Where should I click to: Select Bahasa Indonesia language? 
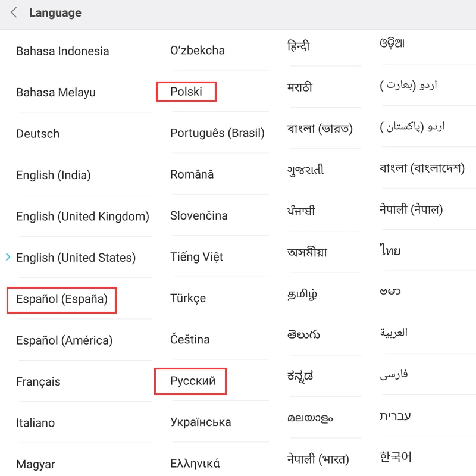[x=62, y=51]
